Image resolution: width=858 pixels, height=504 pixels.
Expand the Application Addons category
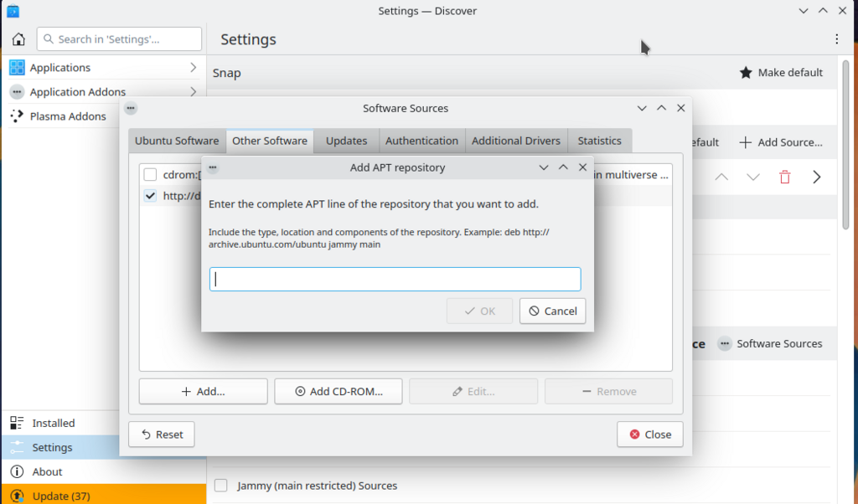(193, 92)
